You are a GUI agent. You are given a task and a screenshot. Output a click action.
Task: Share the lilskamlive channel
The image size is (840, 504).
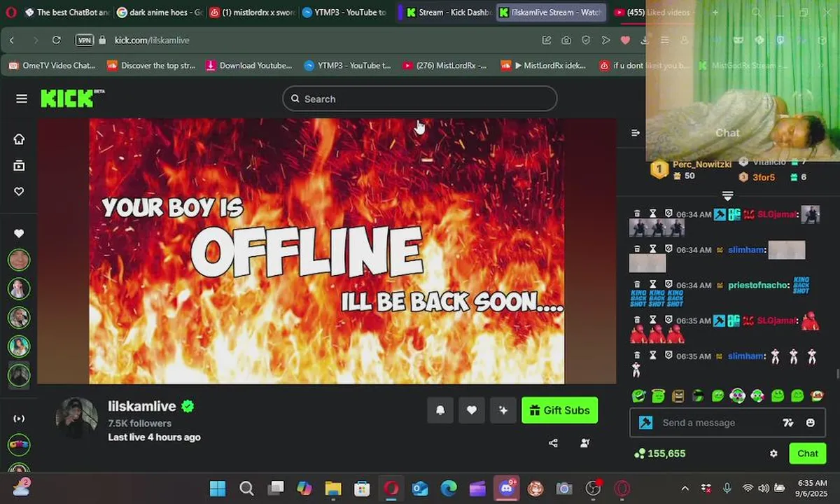point(553,443)
